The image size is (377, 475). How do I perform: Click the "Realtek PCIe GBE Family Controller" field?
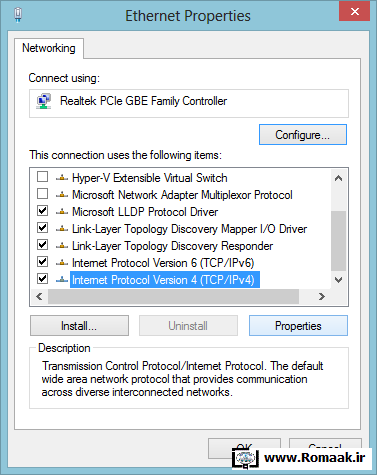[189, 103]
